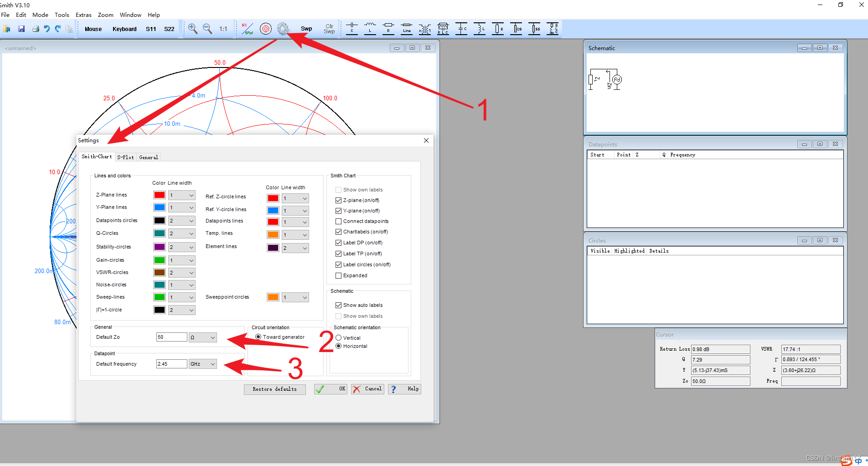Click the Swp sweep toolbar button
Viewport: 868px width, 466px height.
pos(306,29)
